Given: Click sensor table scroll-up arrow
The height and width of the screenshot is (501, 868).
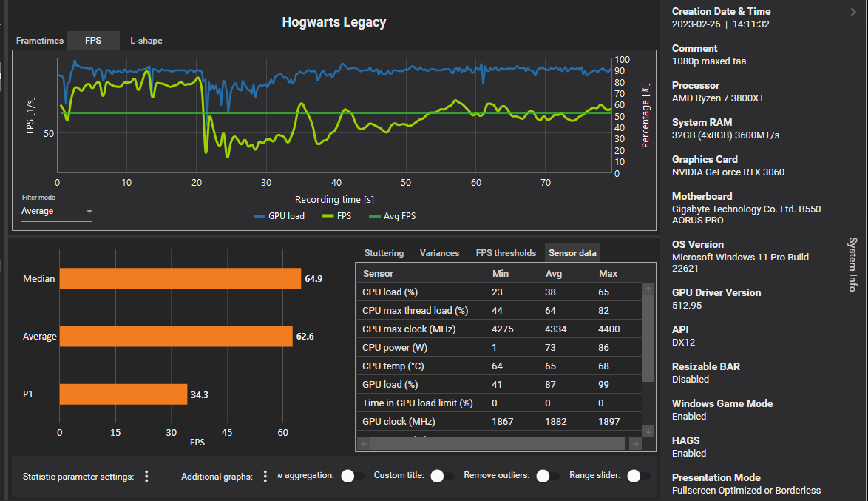Looking at the screenshot, I should 648,289.
